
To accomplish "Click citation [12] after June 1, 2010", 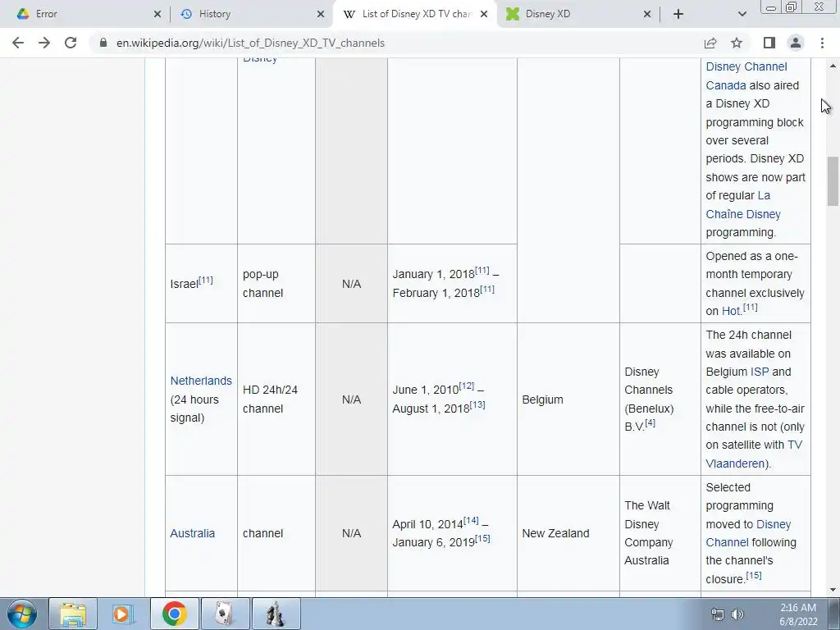I will pyautogui.click(x=467, y=386).
